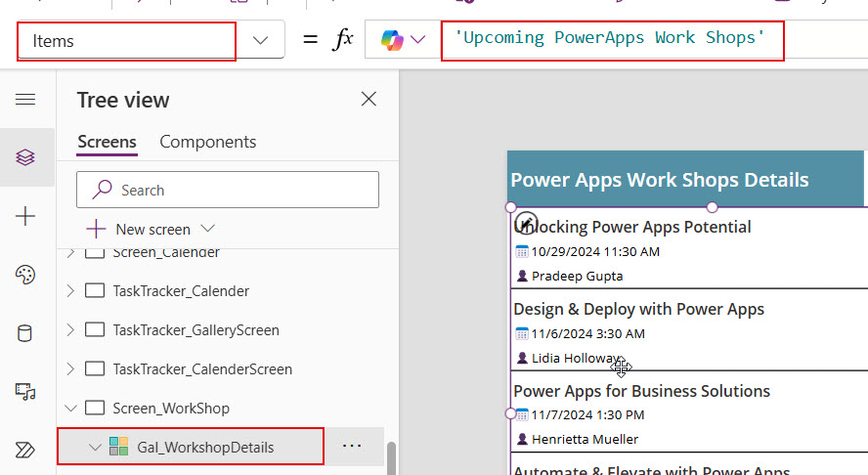Select the Pradeep Gupta label
This screenshot has height=475, width=868.
578,277
